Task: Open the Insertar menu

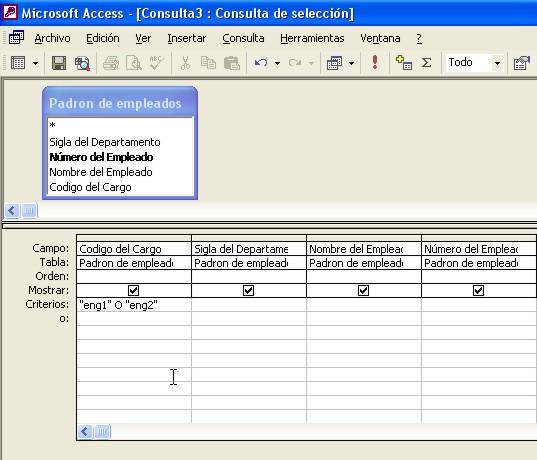Action: 187,38
